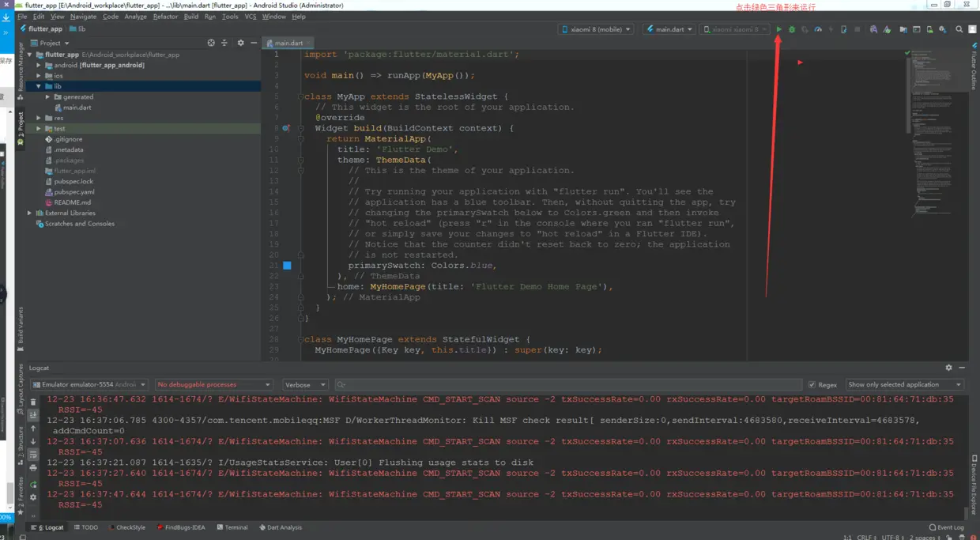Open Project panel gear settings
The width and height of the screenshot is (980, 540).
point(241,43)
